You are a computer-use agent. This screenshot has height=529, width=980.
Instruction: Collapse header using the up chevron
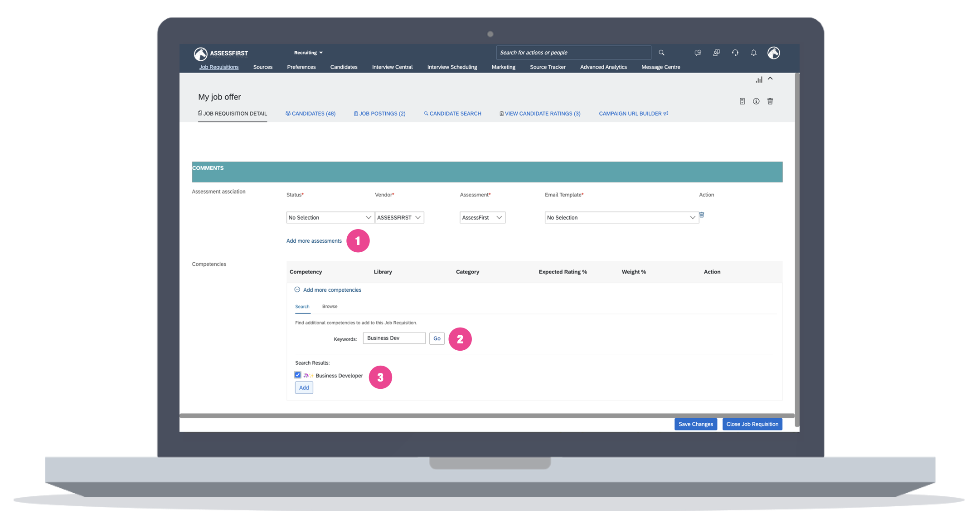coord(770,79)
